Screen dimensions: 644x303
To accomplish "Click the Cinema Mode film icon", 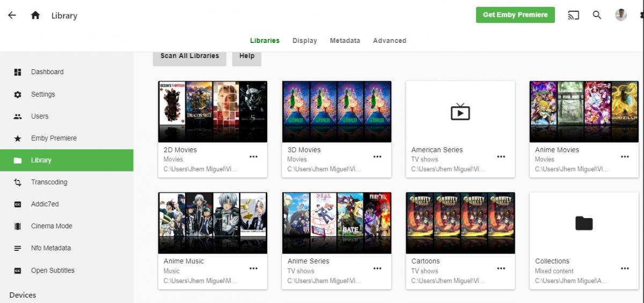I will click(18, 227).
